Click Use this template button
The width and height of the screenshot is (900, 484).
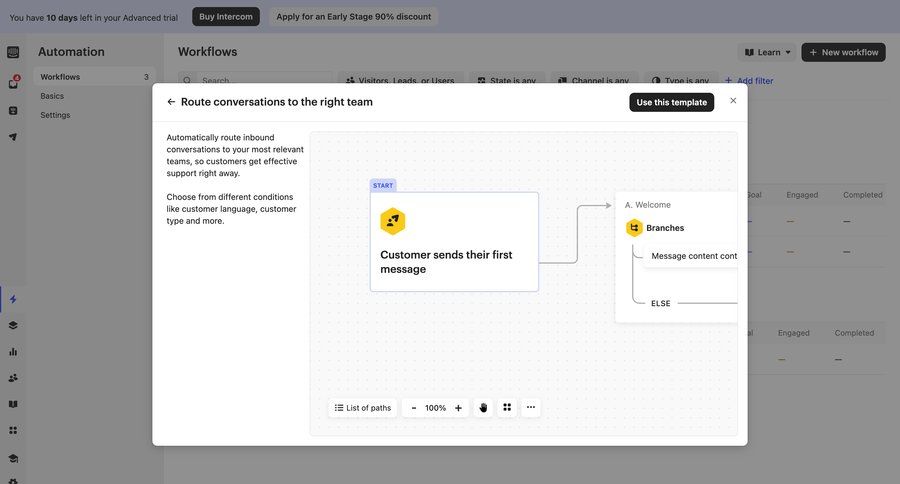coord(672,102)
